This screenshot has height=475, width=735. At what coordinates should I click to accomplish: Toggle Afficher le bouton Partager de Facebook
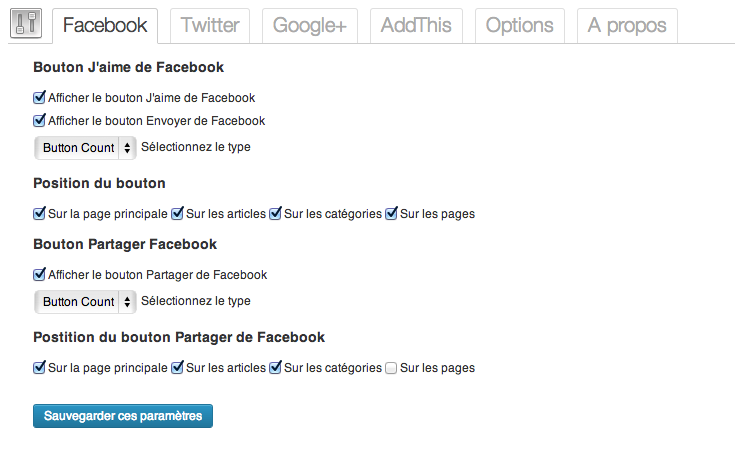pyautogui.click(x=40, y=274)
